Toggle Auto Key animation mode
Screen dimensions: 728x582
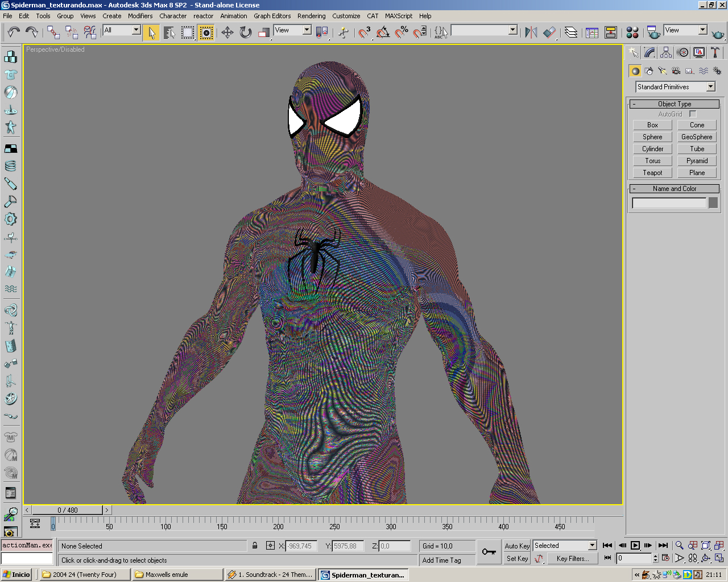517,546
